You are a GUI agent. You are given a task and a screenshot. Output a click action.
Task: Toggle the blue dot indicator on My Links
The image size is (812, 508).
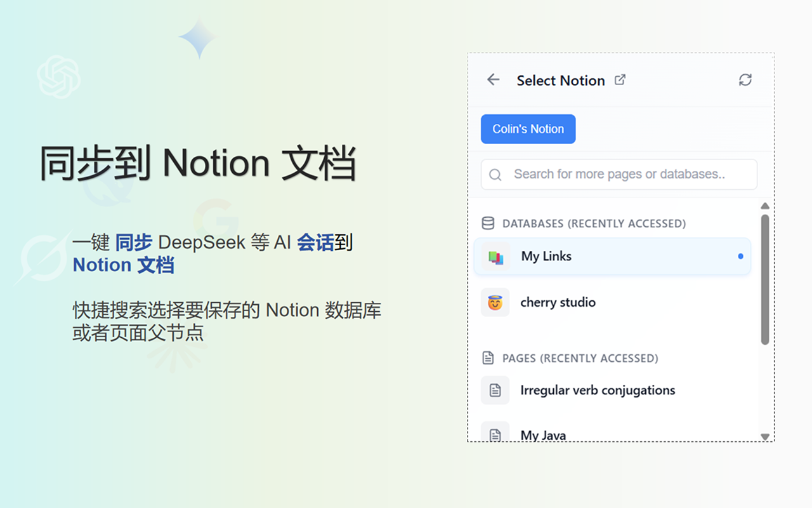pyautogui.click(x=740, y=257)
